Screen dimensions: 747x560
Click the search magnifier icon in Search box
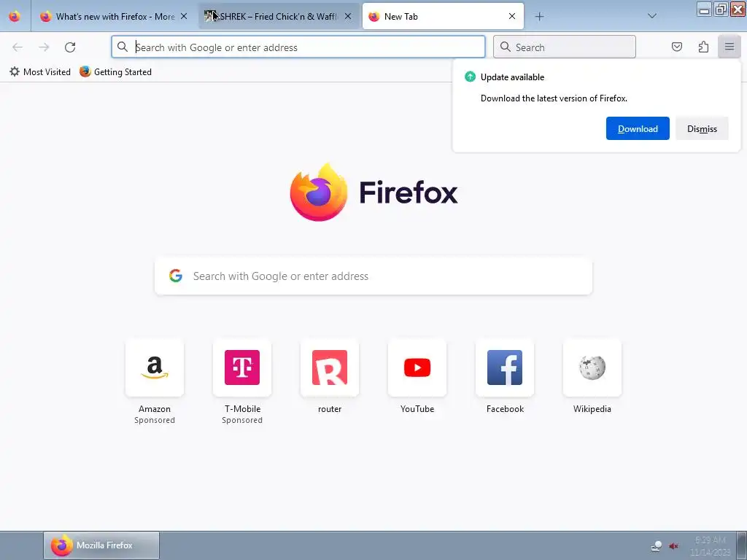tap(506, 47)
